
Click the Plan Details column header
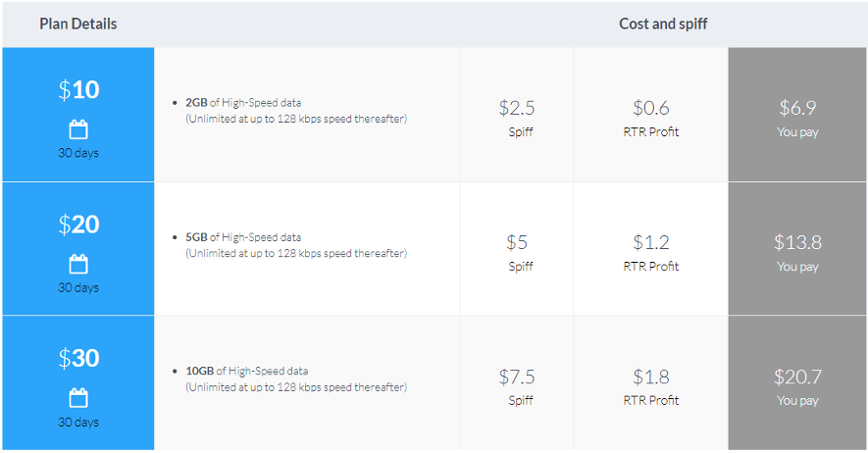click(x=78, y=24)
